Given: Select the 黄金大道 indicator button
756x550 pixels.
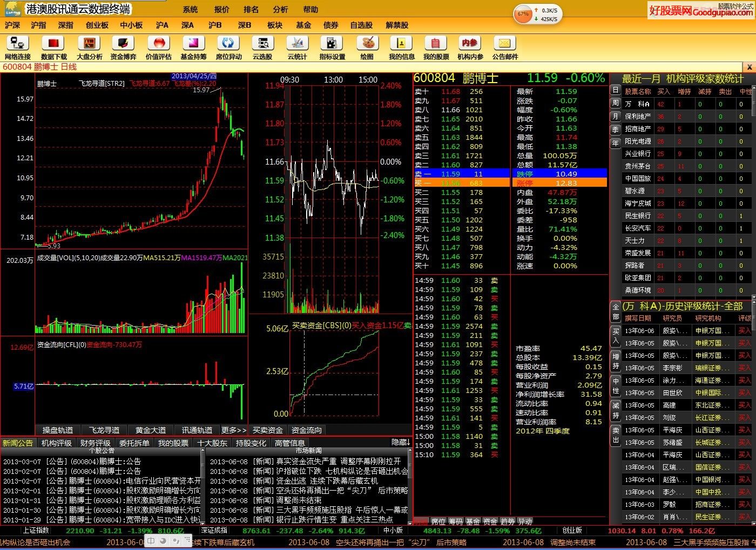Looking at the screenshot, I should (x=151, y=430).
